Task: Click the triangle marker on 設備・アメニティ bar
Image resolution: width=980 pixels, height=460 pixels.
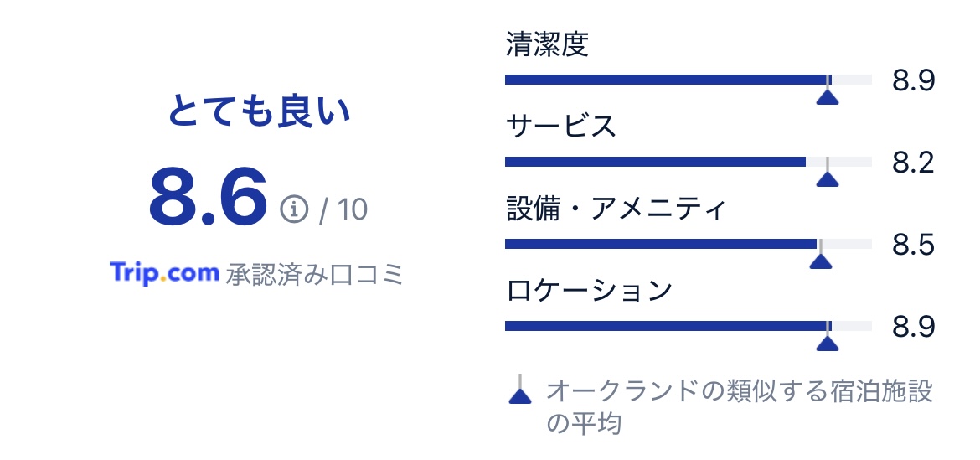Action: click(x=821, y=261)
